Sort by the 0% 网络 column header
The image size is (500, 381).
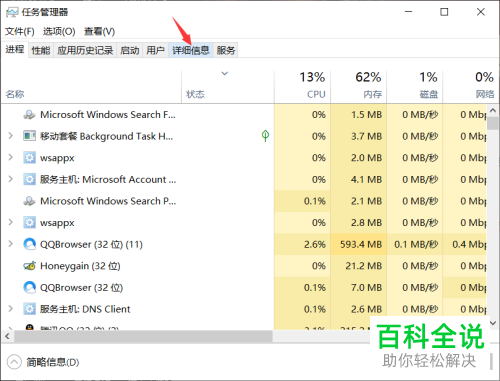point(470,87)
